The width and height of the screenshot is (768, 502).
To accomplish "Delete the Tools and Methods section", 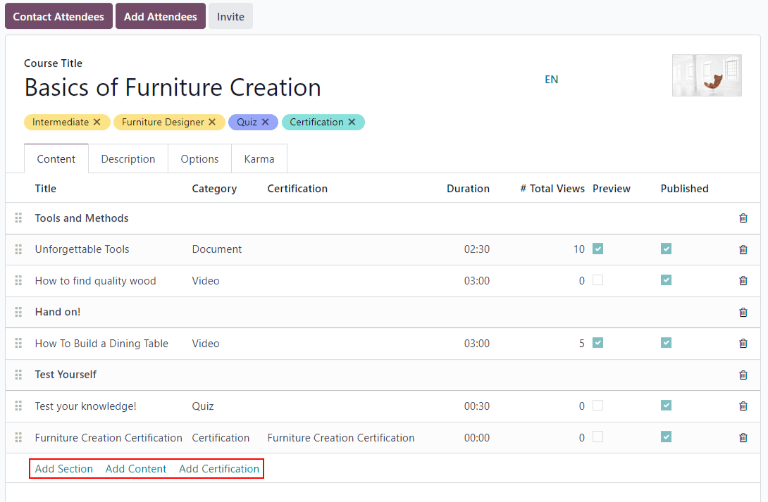I will (742, 218).
